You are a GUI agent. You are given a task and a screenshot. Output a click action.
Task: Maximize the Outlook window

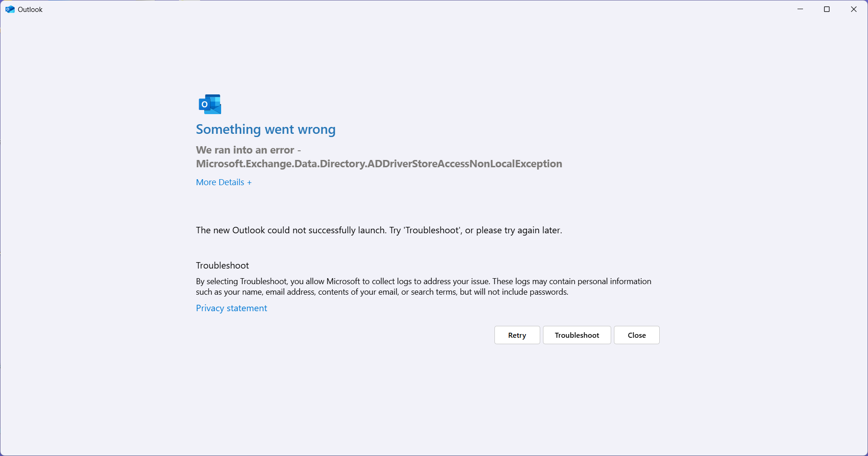click(826, 9)
